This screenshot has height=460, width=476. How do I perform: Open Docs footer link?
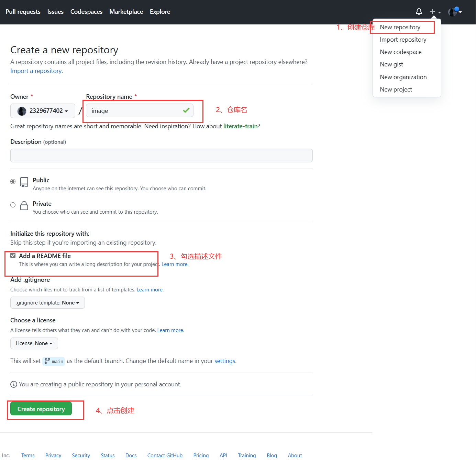tap(131, 456)
